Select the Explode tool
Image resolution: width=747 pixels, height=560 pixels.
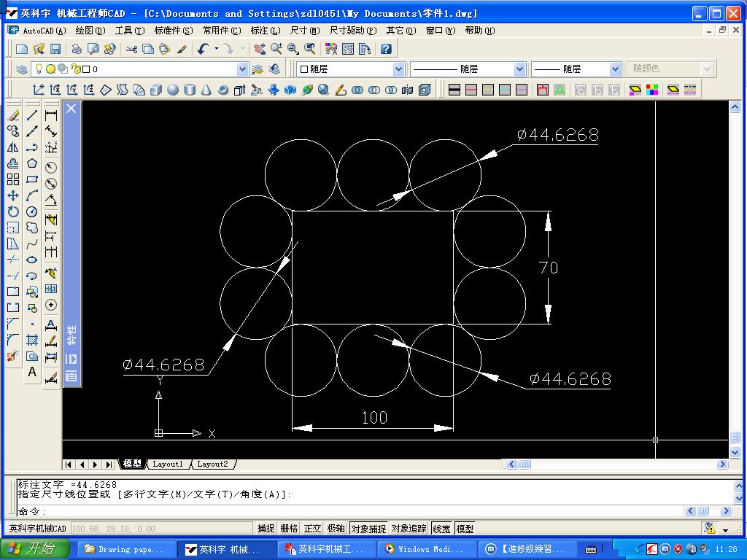click(13, 356)
